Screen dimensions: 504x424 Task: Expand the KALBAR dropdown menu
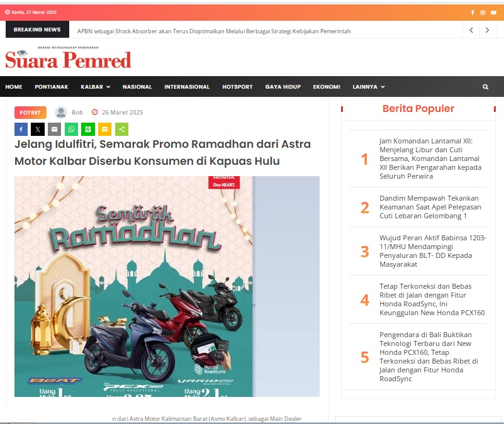click(x=96, y=87)
